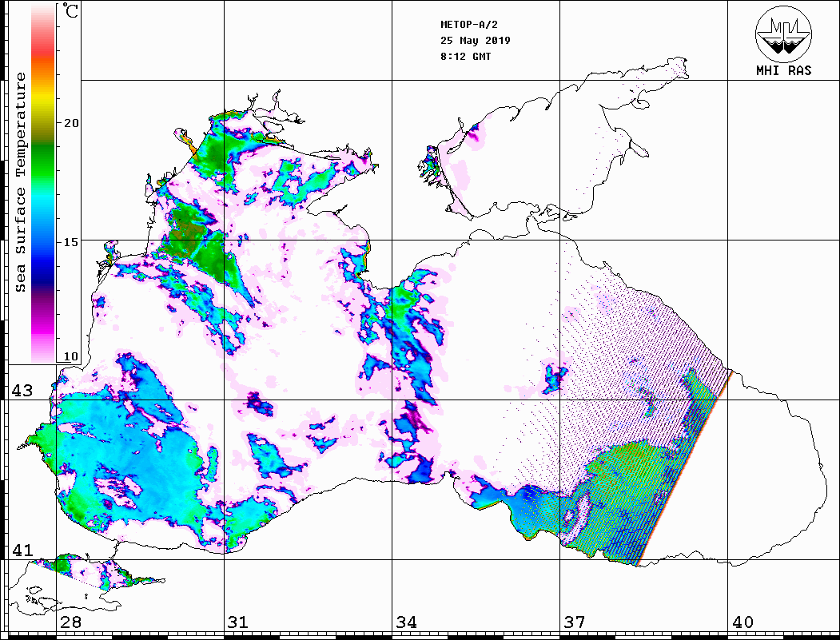840x640 pixels.
Task: Click the 'Sea Surface Temperature' legend title
Action: 20,183
